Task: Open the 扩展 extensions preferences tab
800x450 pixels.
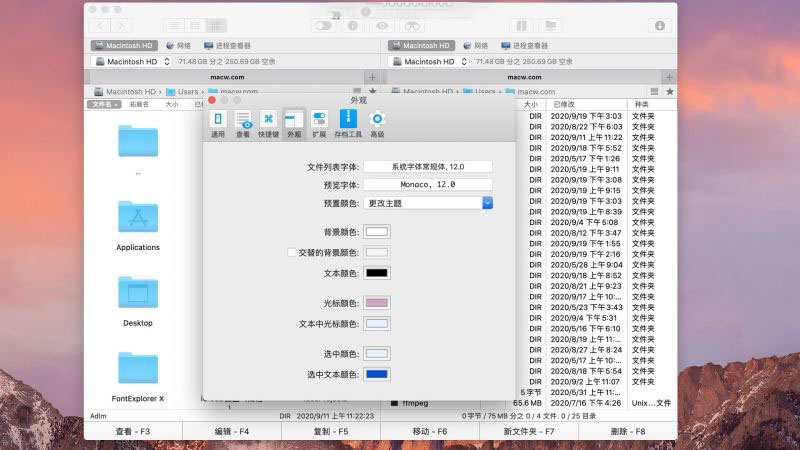Action: coord(319,124)
